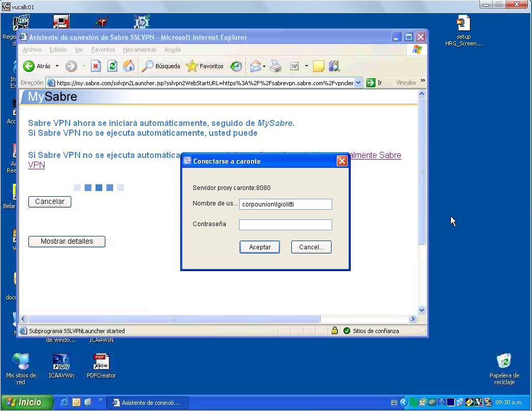Open the Edición menu
The height and width of the screenshot is (411, 532).
click(58, 50)
